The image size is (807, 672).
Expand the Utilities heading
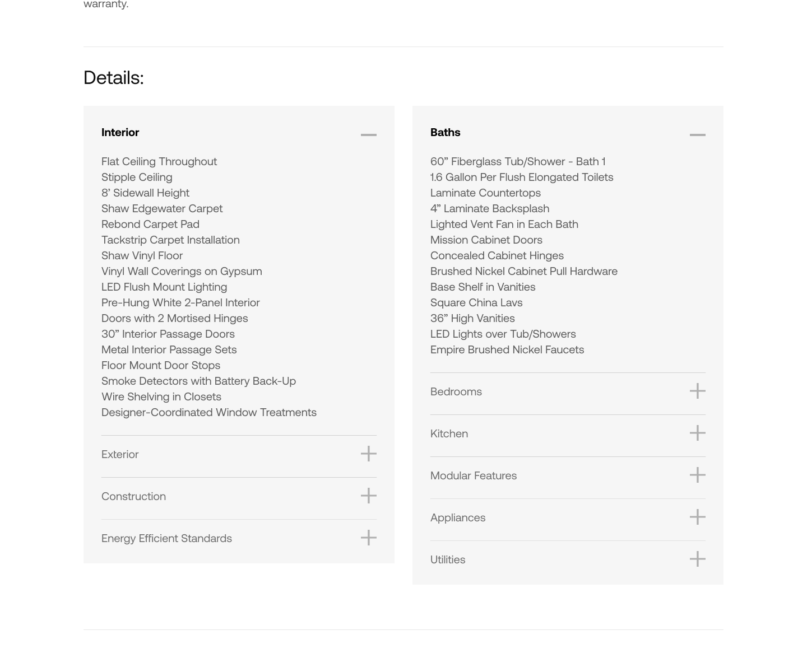(x=447, y=559)
